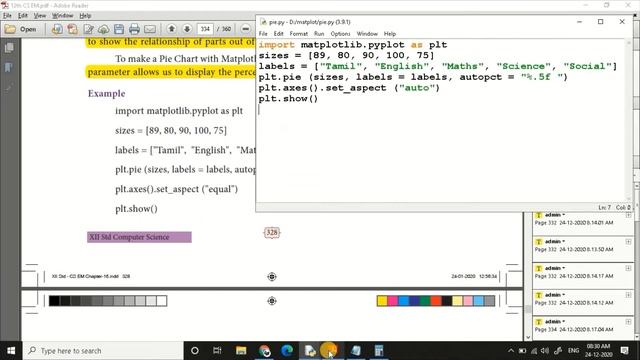Open the Run menu in IDLE editor
The image size is (640, 360).
point(319,33)
